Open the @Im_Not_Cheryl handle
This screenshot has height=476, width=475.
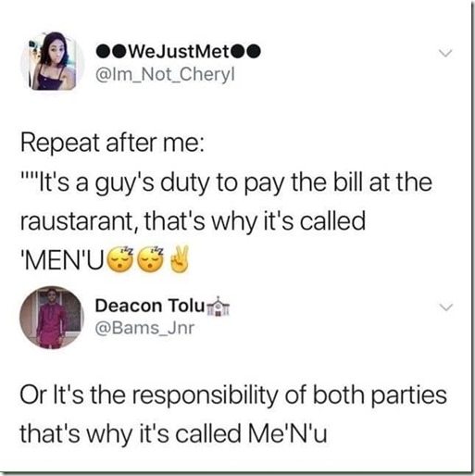click(x=165, y=74)
